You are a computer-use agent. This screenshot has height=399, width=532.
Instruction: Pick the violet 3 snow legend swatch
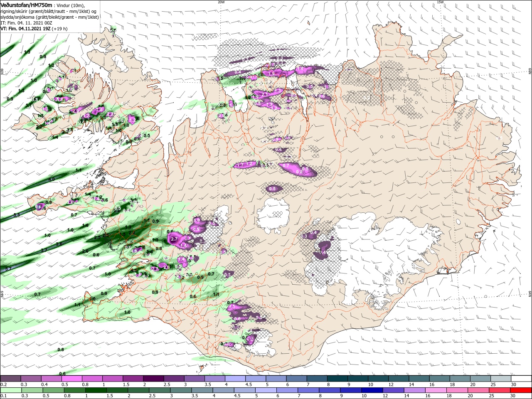click(x=195, y=379)
